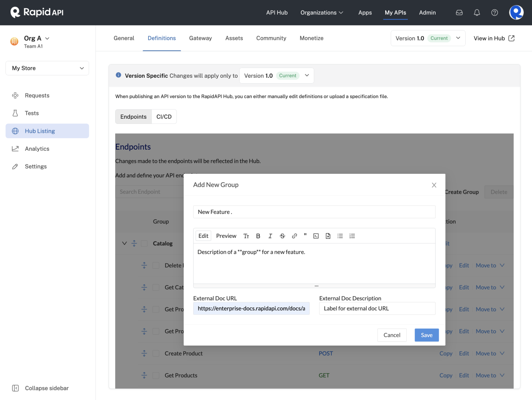The width and height of the screenshot is (532, 400).
Task: Open Analytics in sidebar
Action: (47, 149)
